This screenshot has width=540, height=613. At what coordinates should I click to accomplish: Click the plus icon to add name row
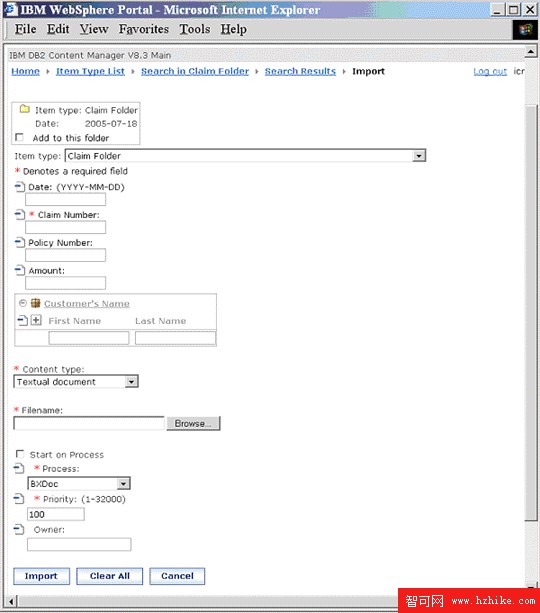click(x=36, y=320)
